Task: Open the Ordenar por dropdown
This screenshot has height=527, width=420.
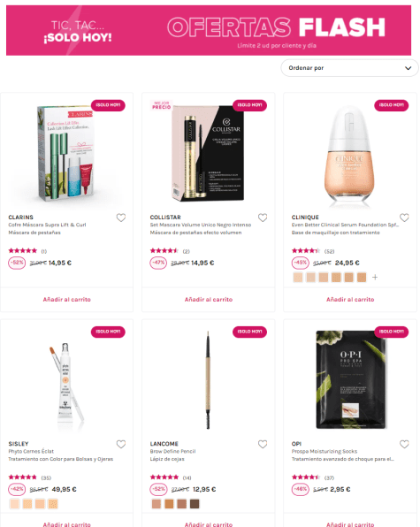Action: pyautogui.click(x=349, y=68)
